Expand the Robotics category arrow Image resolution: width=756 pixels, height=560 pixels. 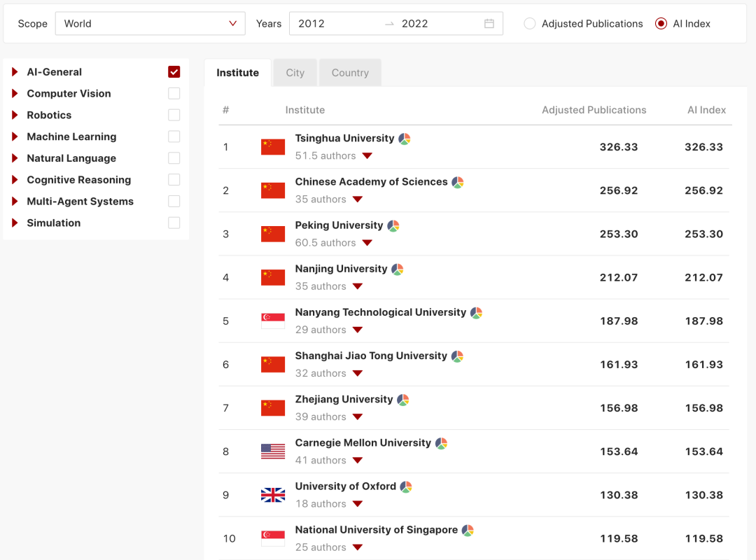tap(15, 115)
